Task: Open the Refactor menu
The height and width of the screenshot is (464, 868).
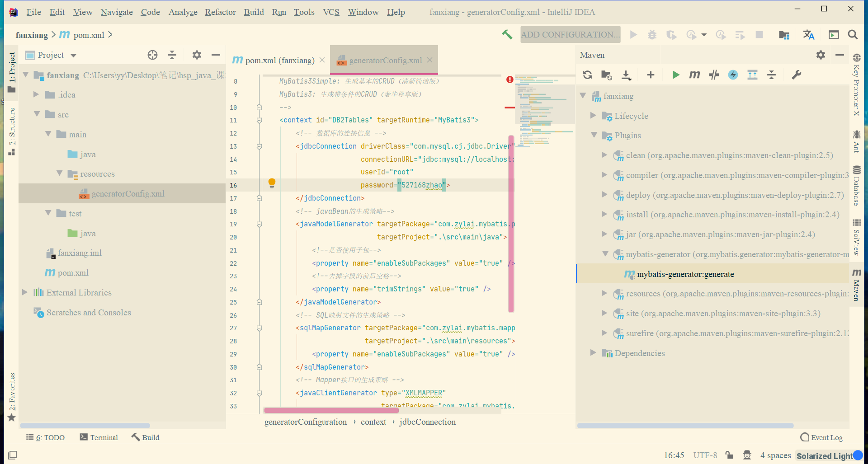Action: (x=220, y=12)
